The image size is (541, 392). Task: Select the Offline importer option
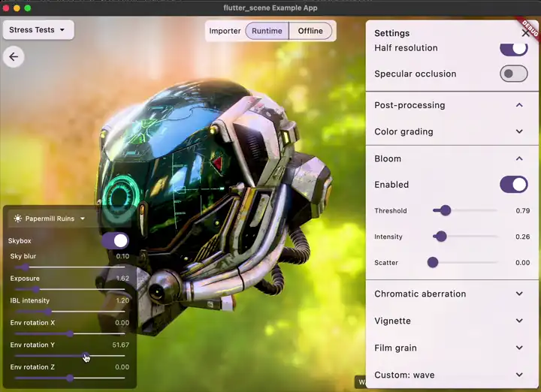coord(310,31)
